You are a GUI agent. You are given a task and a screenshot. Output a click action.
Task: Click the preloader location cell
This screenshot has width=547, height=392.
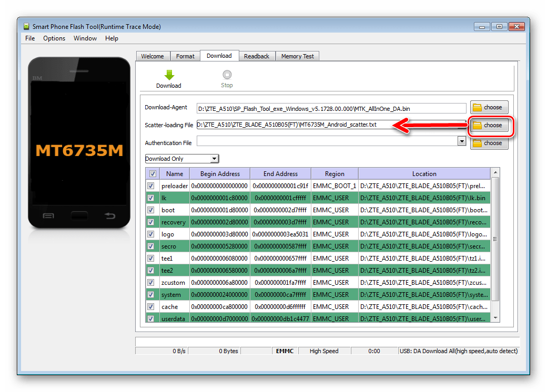424,185
